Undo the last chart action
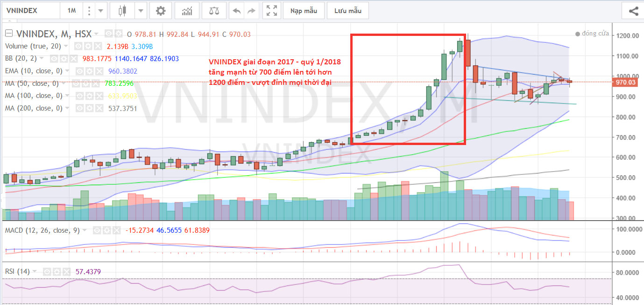The width and height of the screenshot is (644, 305). [237, 10]
